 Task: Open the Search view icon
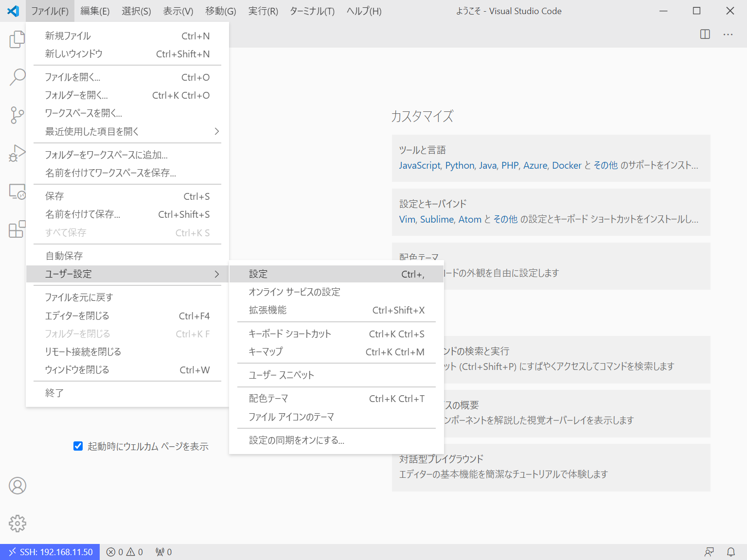tap(17, 77)
